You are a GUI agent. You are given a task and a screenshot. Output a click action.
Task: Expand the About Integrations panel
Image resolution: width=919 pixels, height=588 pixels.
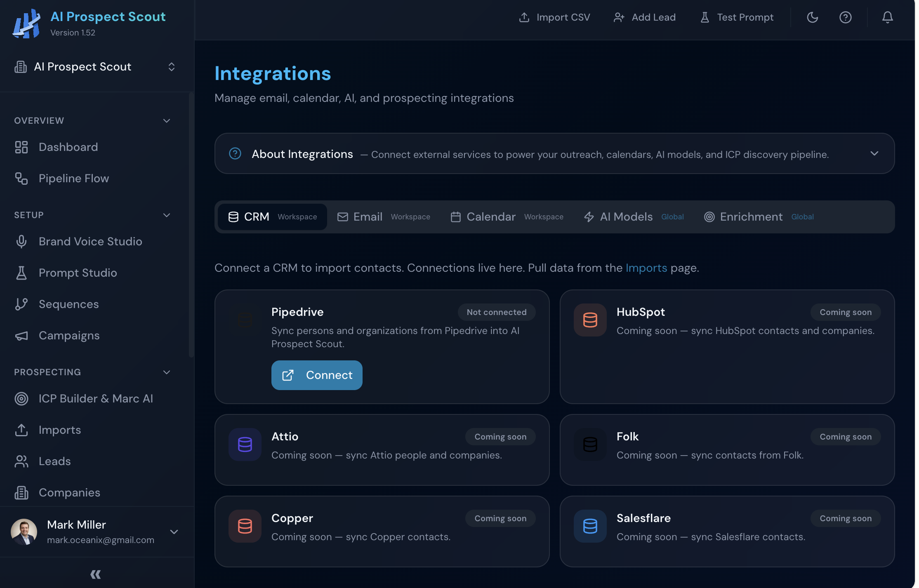(x=874, y=153)
